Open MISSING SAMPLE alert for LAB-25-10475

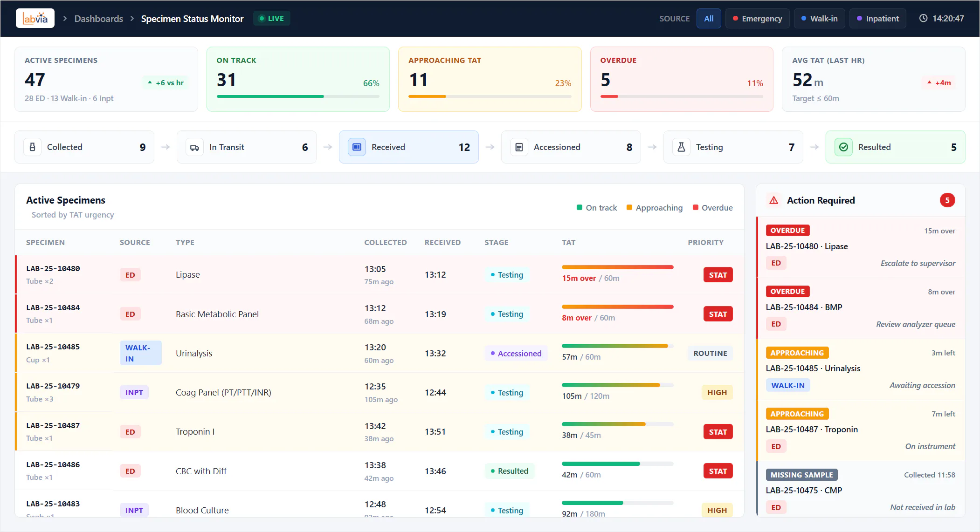860,489
